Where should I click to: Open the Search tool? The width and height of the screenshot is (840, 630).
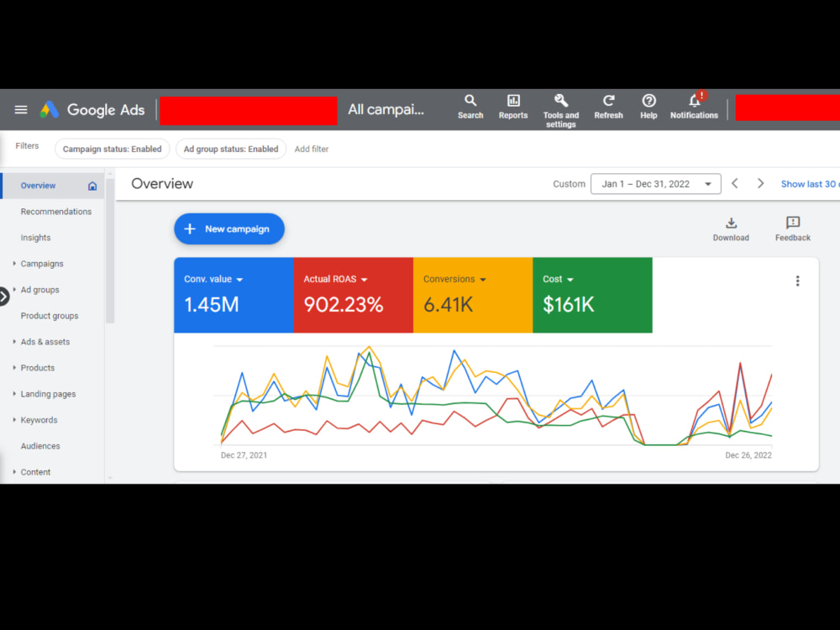[470, 108]
